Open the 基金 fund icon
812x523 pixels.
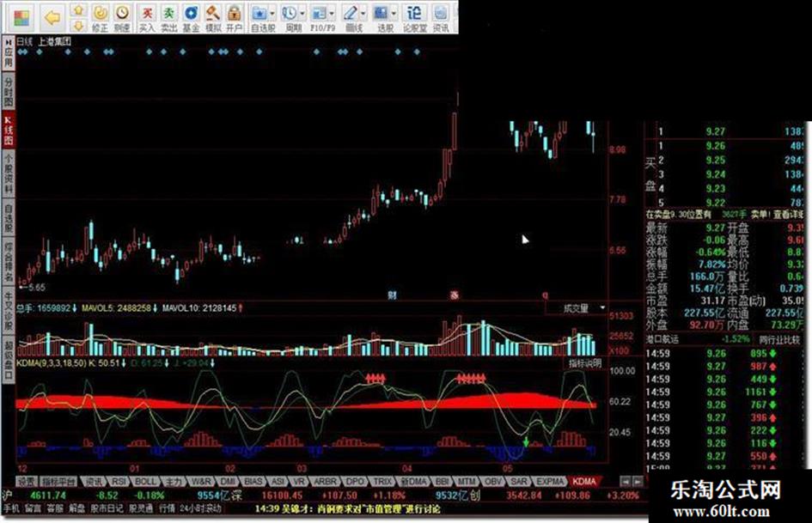tap(191, 18)
